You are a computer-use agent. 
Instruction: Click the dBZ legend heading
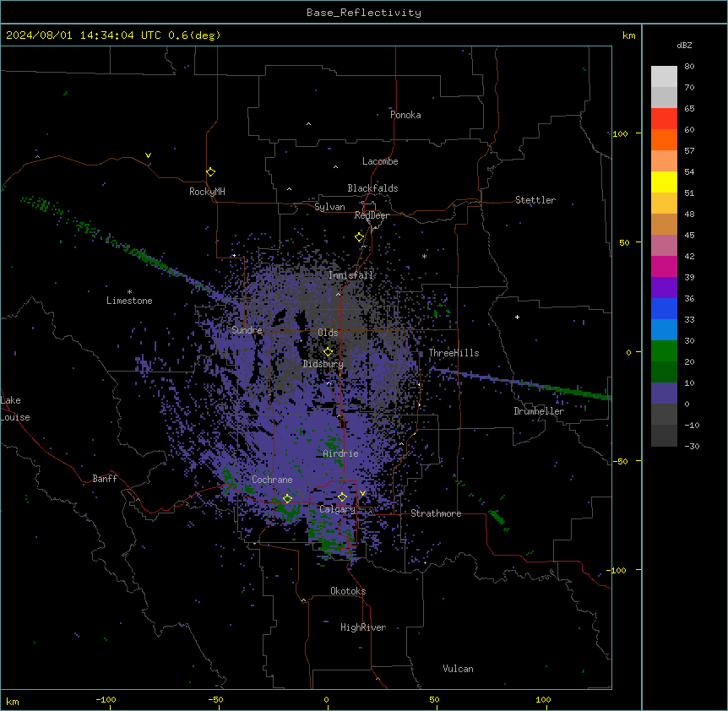pyautogui.click(x=684, y=45)
